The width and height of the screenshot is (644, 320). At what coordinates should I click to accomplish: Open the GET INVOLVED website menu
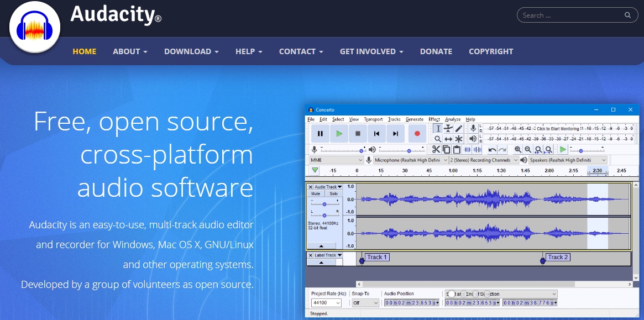371,51
